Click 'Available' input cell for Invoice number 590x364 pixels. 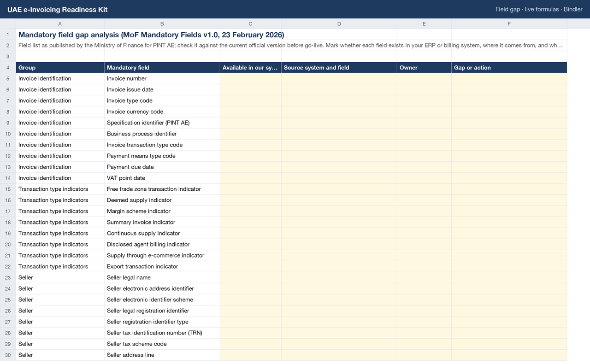[x=250, y=78]
